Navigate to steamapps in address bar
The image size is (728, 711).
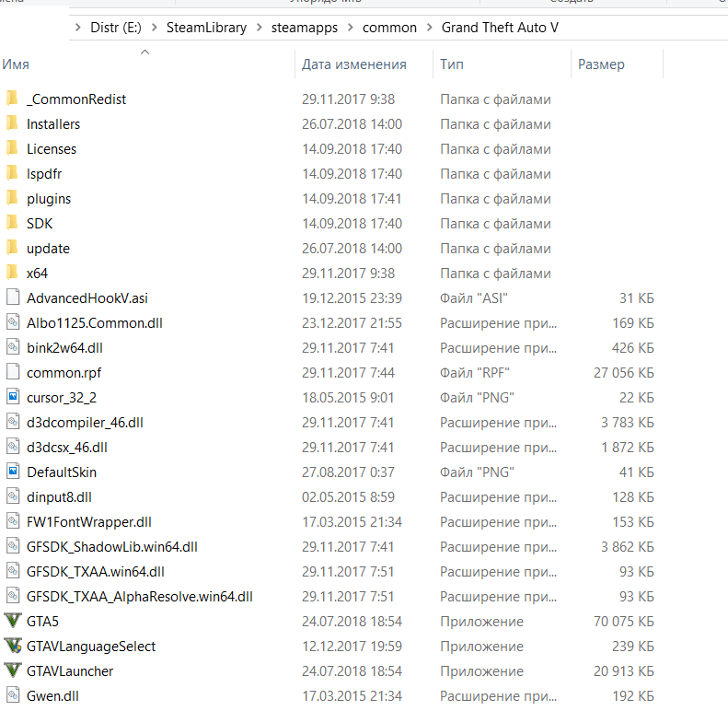point(305,28)
